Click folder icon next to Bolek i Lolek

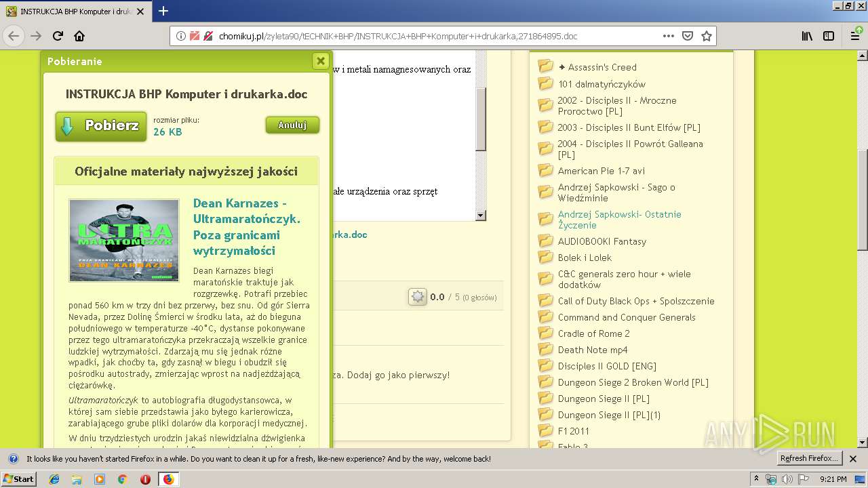click(545, 257)
